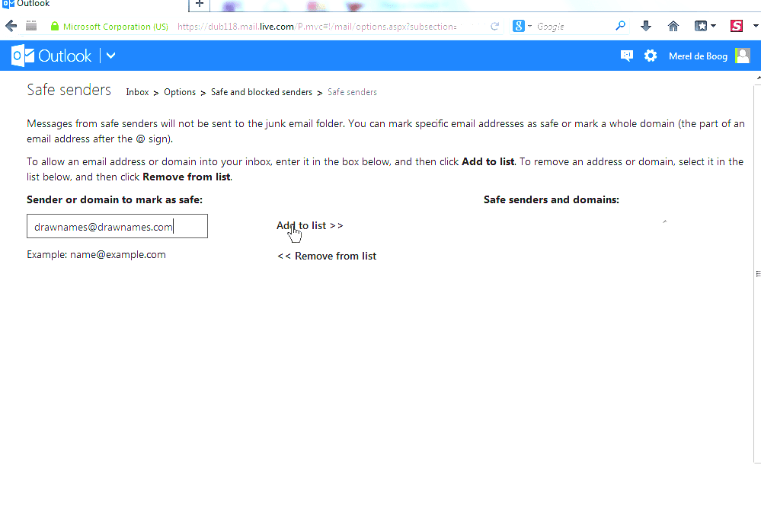Click the padlock security icon

click(54, 26)
